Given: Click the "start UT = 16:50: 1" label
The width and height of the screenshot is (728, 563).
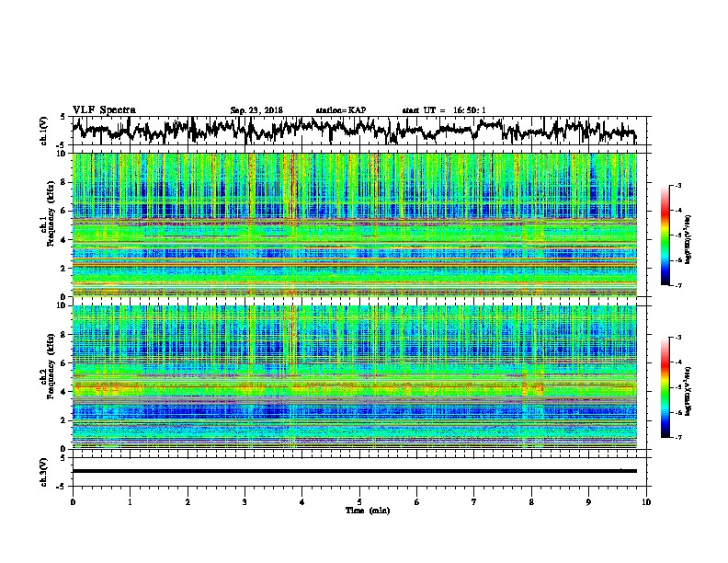Looking at the screenshot, I should pos(444,110).
